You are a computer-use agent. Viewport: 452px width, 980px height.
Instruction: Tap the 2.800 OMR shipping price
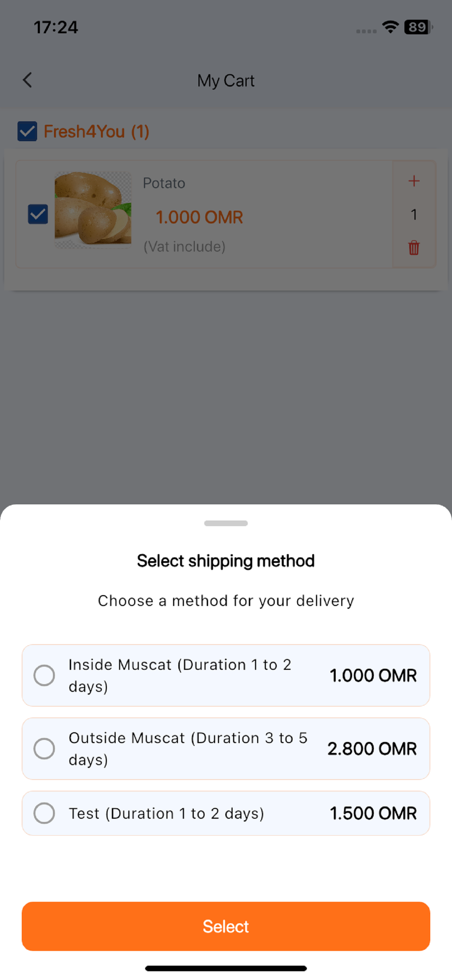[x=372, y=748]
